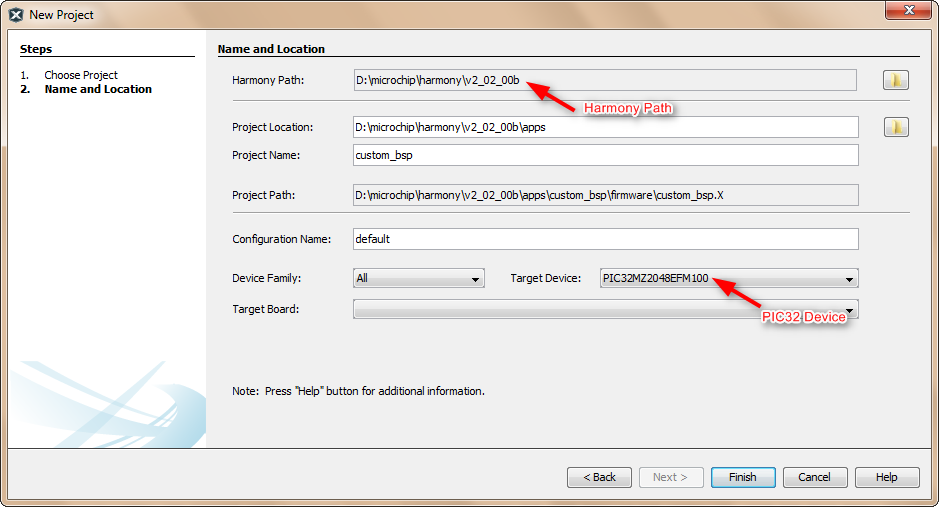Edit the Configuration Name field
939x507 pixels.
(x=605, y=239)
